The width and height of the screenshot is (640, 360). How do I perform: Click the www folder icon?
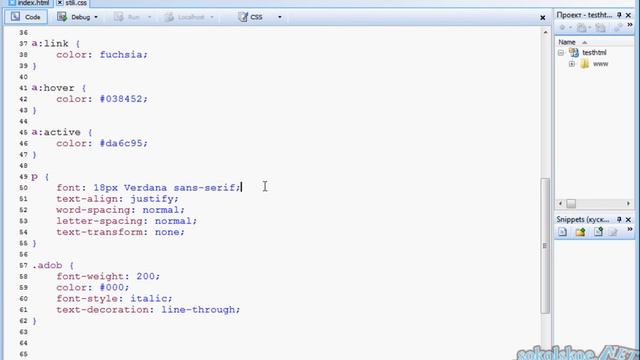tap(584, 64)
